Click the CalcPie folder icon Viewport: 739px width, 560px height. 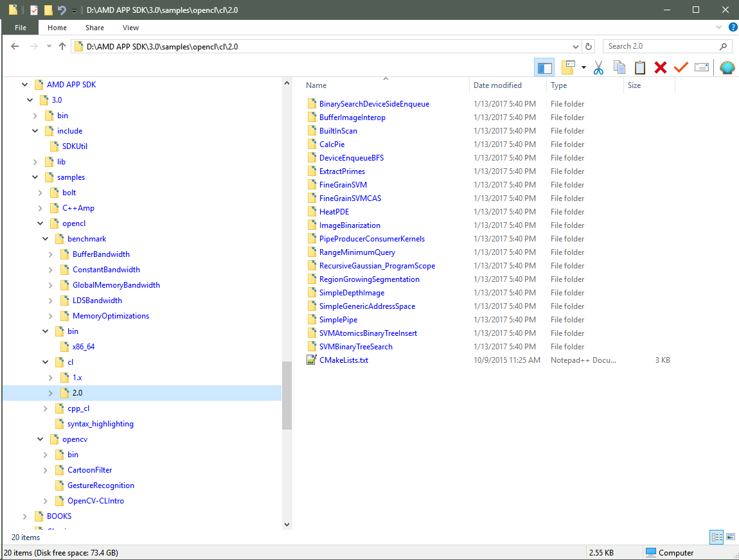pos(312,144)
